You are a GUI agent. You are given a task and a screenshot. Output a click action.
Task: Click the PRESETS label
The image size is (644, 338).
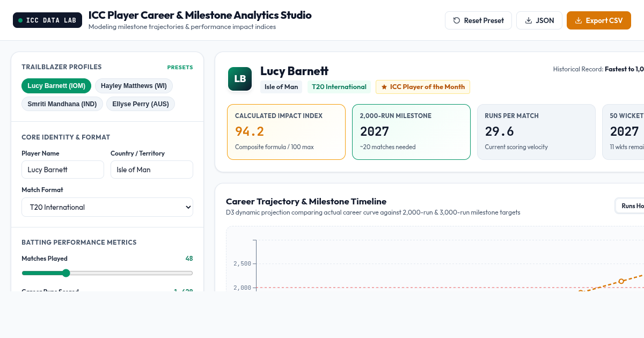(180, 68)
